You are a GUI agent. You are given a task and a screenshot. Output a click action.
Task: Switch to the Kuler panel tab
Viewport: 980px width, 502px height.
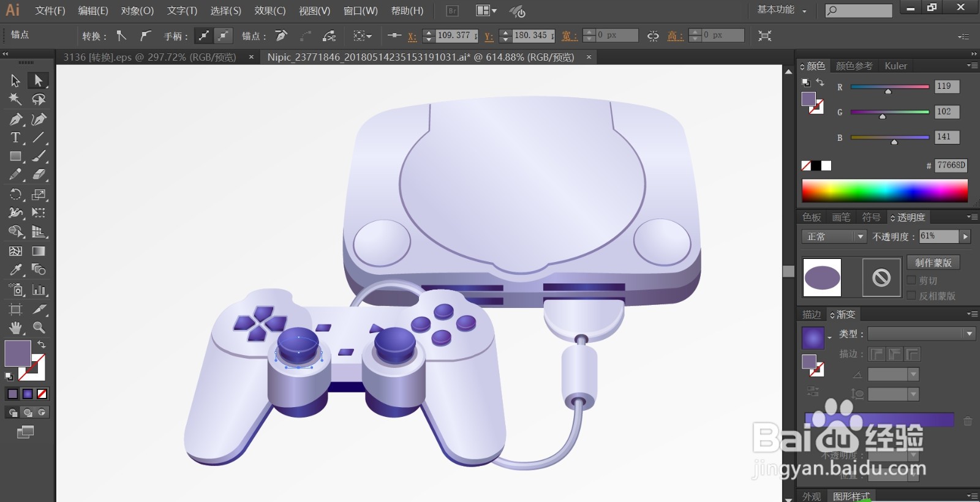click(x=895, y=66)
